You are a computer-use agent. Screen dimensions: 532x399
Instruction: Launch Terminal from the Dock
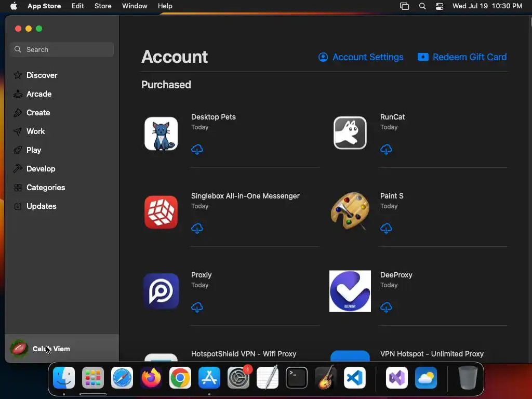pyautogui.click(x=297, y=378)
